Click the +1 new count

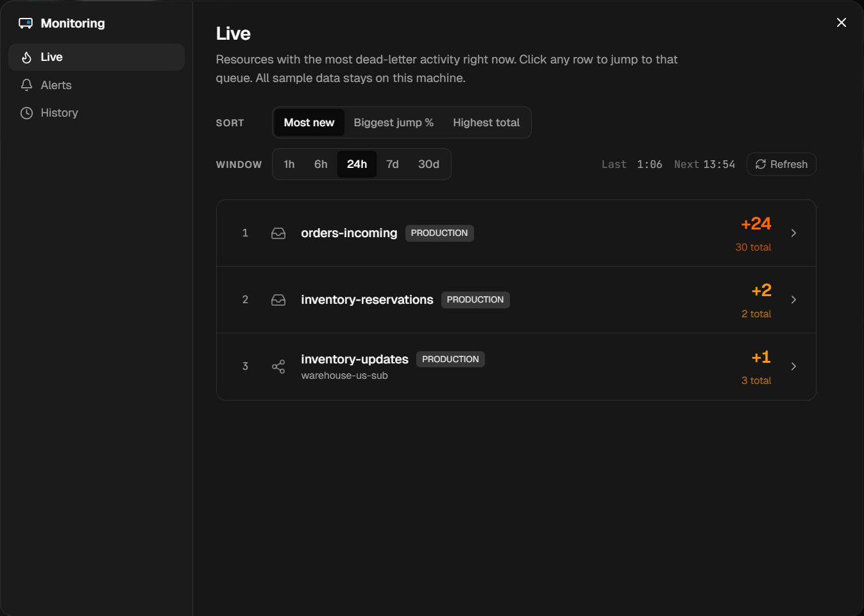coord(761,357)
